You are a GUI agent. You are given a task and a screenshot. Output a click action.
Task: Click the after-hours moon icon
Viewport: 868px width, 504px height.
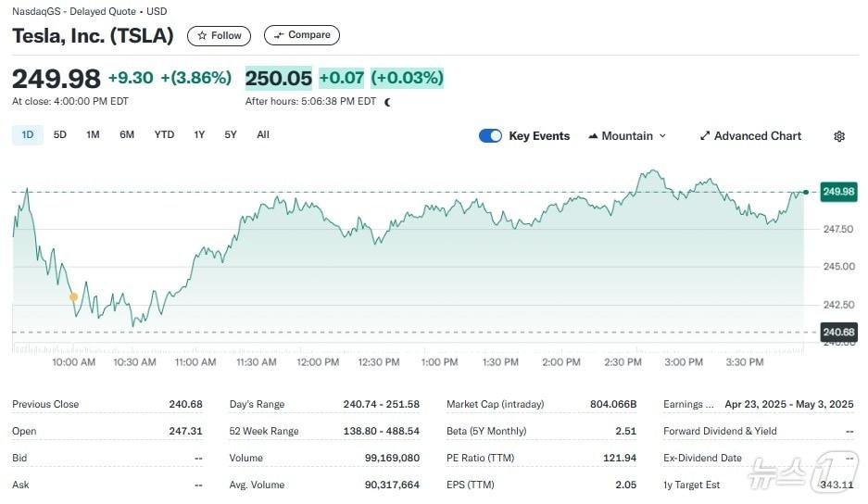point(387,102)
